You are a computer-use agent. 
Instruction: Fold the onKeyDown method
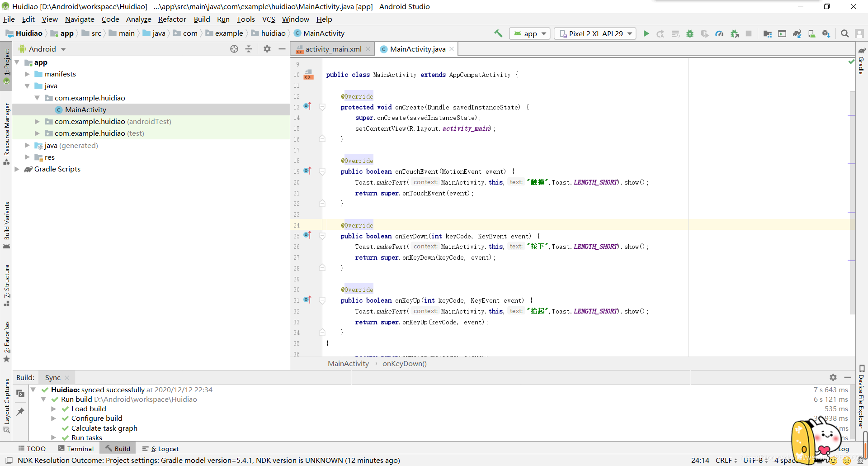click(322, 236)
